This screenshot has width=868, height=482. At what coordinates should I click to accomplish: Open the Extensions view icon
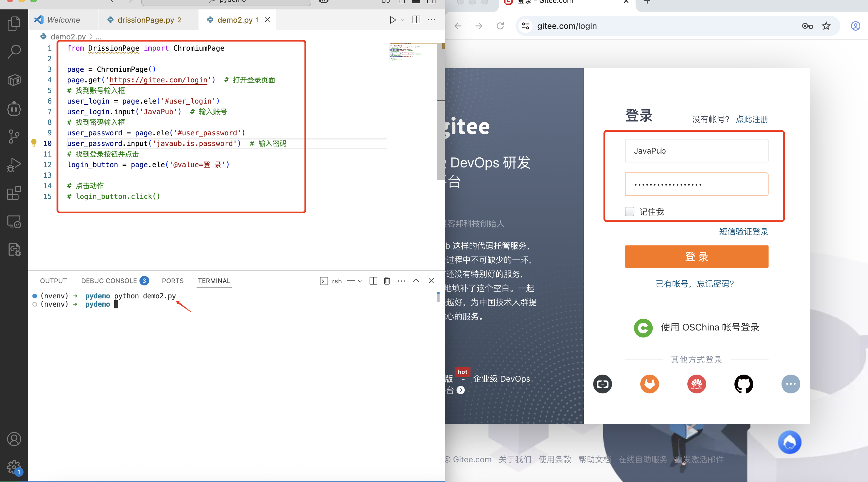[14, 193]
